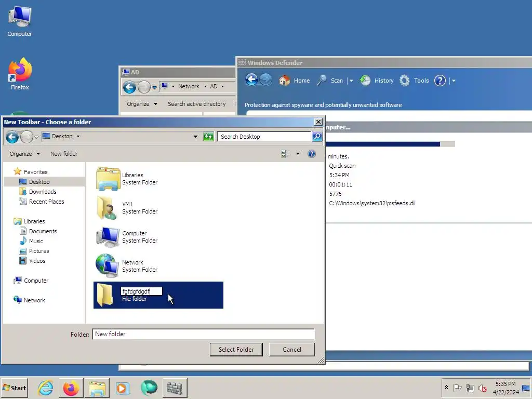This screenshot has width=532, height=399.
Task: Show hidden tray icons
Action: pyautogui.click(x=446, y=387)
